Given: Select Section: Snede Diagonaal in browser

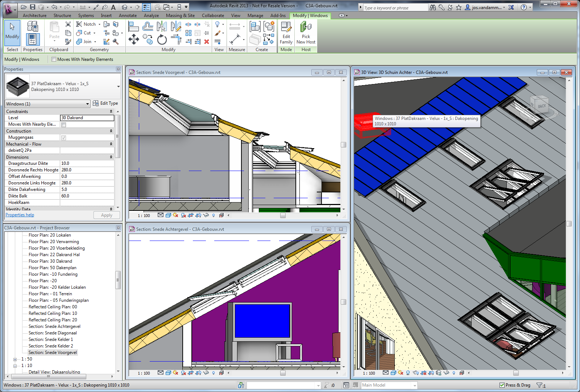Looking at the screenshot, I should pyautogui.click(x=53, y=333).
